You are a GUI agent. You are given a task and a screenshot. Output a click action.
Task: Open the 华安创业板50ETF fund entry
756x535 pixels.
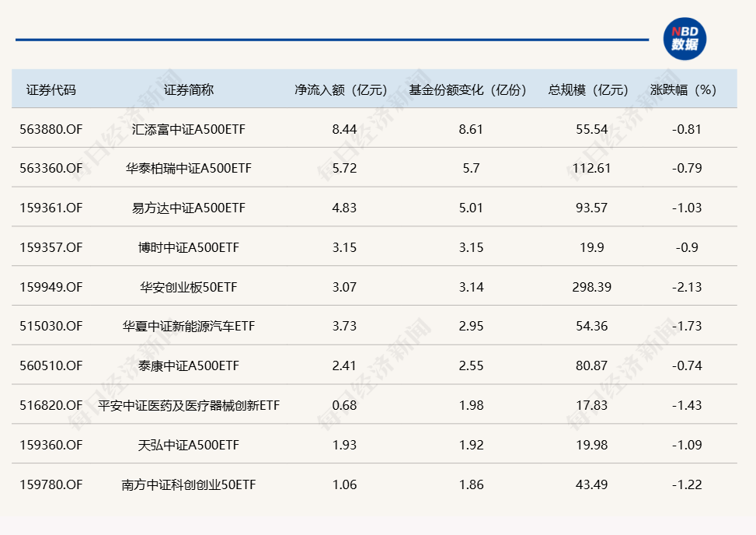(190, 286)
